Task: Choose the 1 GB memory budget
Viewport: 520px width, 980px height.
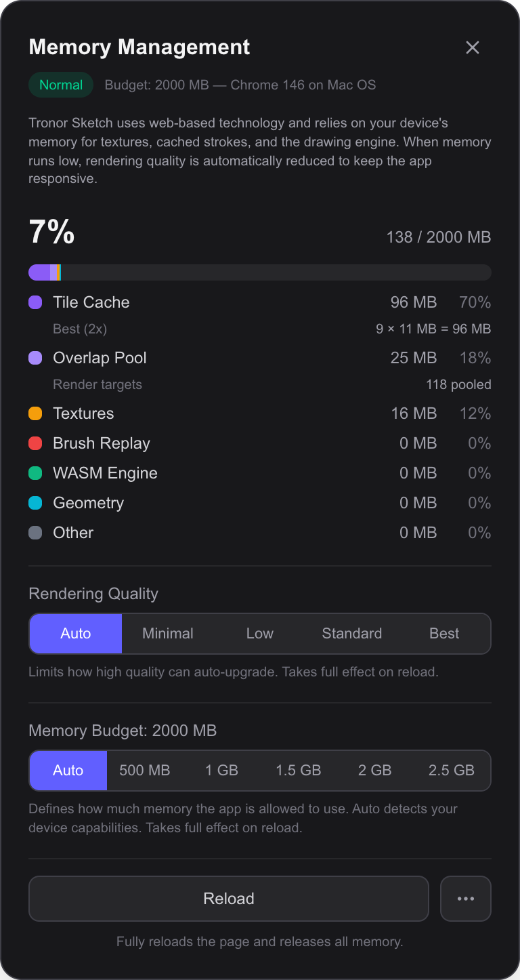Action: pyautogui.click(x=221, y=771)
